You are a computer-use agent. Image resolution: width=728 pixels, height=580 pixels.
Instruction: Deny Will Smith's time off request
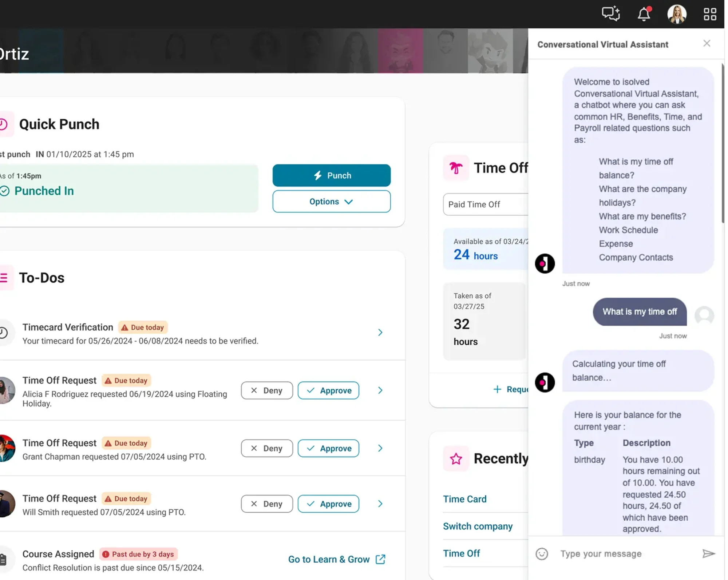(x=266, y=504)
